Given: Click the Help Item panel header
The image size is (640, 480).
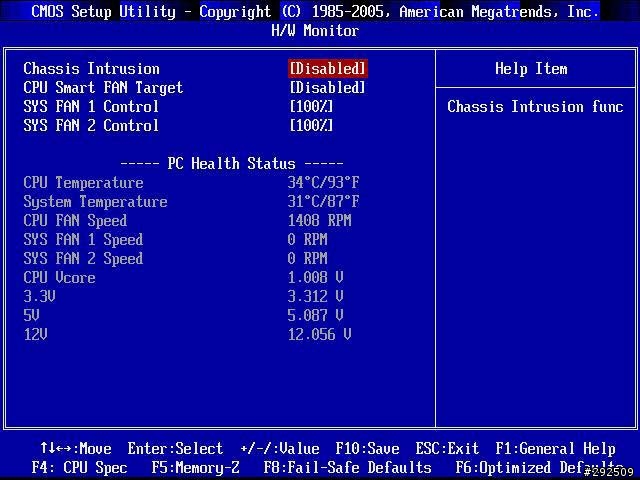Looking at the screenshot, I should [531, 69].
